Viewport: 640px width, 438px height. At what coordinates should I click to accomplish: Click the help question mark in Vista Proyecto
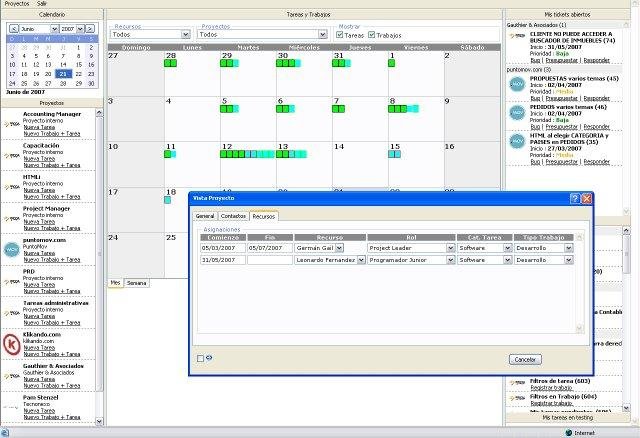click(x=574, y=199)
